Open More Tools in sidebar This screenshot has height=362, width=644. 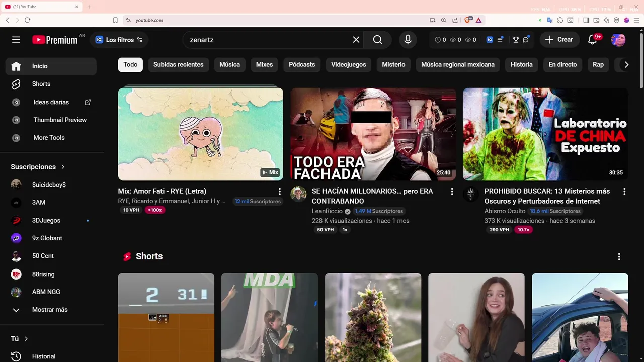pos(51,138)
